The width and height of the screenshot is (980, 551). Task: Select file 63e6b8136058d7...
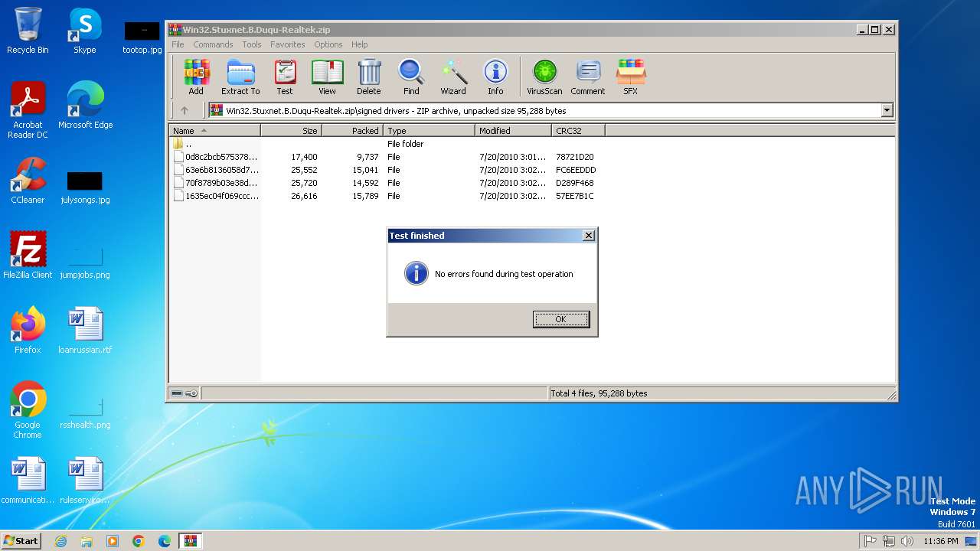387,170
